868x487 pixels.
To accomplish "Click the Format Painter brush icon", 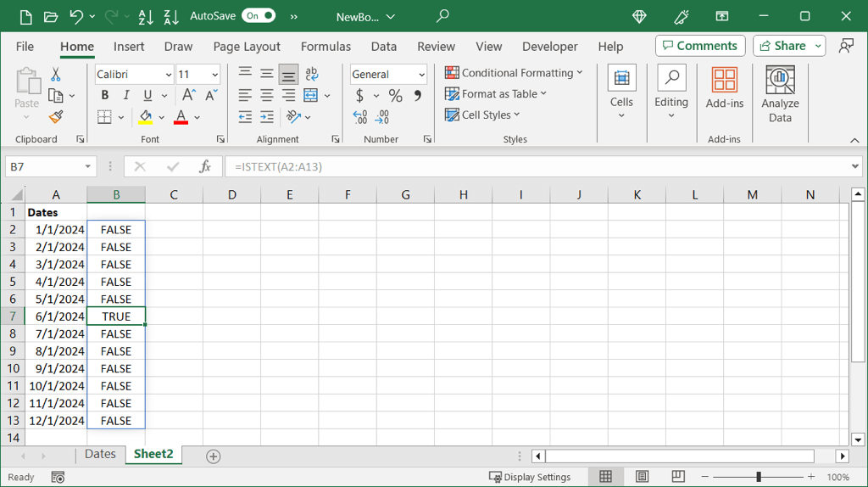I will tap(56, 117).
